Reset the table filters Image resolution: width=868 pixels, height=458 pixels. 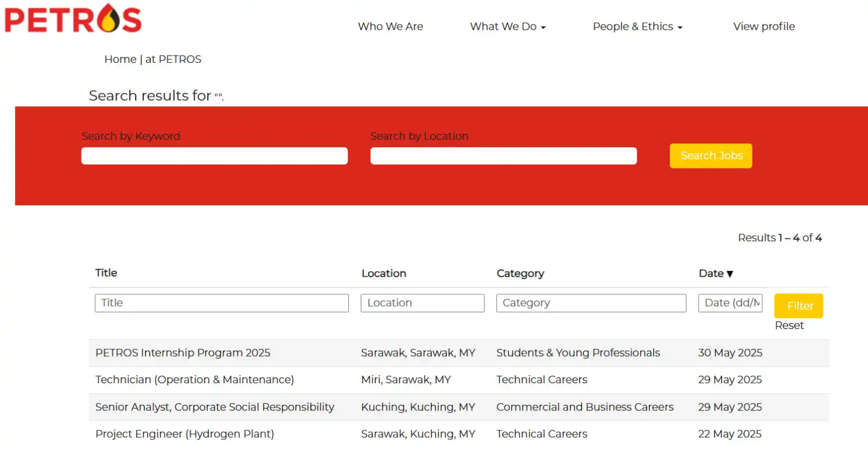[x=789, y=326]
